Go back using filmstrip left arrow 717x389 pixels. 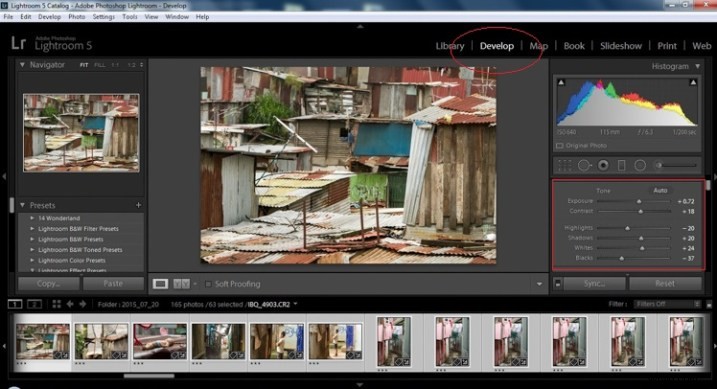[x=70, y=304]
